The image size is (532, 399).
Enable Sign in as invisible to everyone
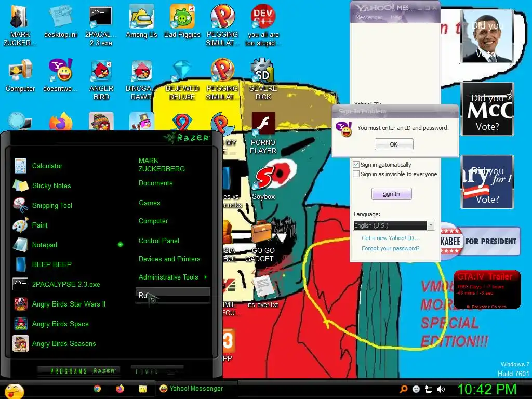click(356, 174)
